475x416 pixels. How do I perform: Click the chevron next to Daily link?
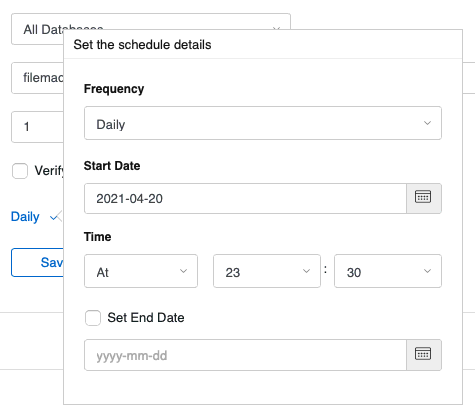[55, 218]
